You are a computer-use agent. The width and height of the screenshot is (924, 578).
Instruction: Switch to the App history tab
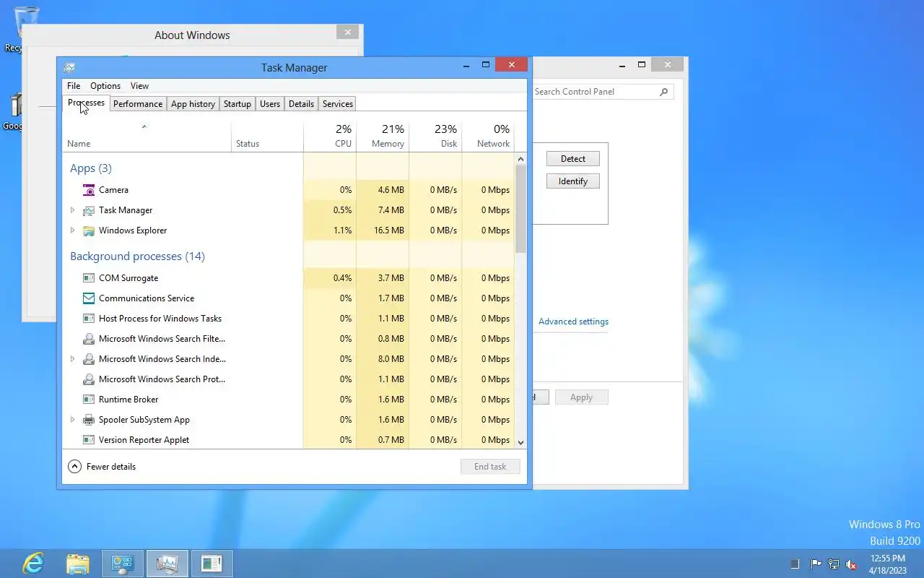(x=193, y=104)
